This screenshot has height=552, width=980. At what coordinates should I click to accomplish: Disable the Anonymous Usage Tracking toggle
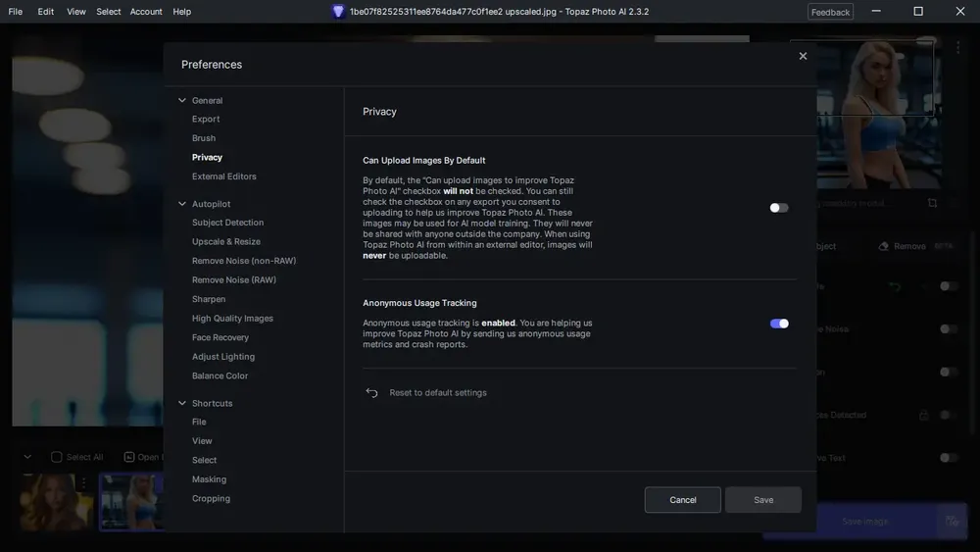click(779, 324)
